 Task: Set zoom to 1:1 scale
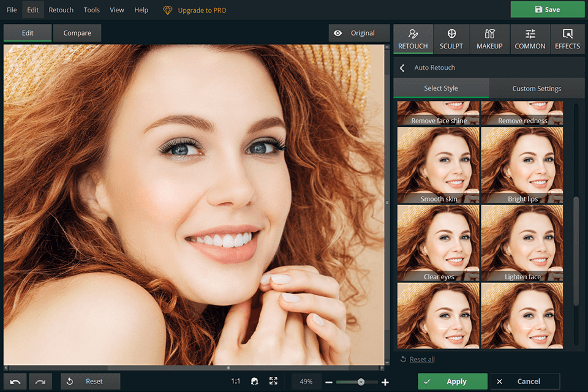235,382
